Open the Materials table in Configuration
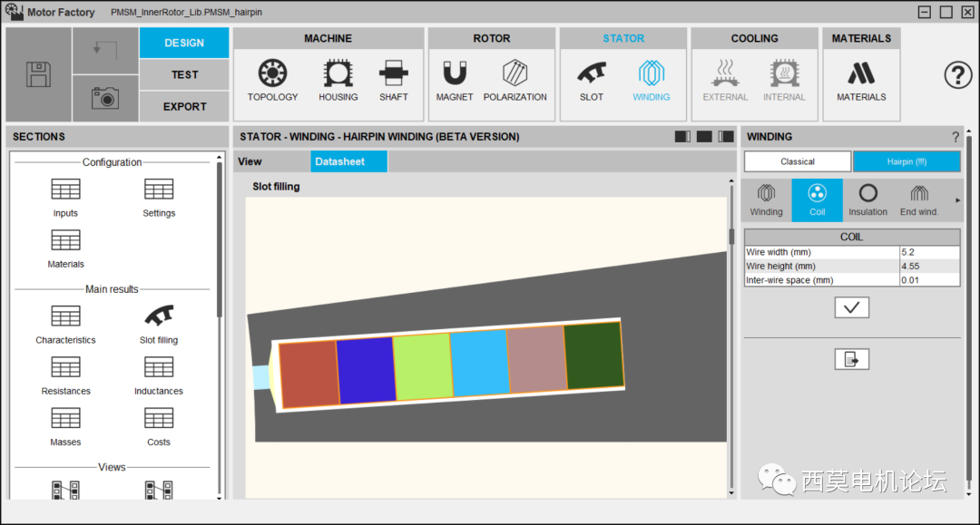Image resolution: width=980 pixels, height=525 pixels. [x=65, y=248]
